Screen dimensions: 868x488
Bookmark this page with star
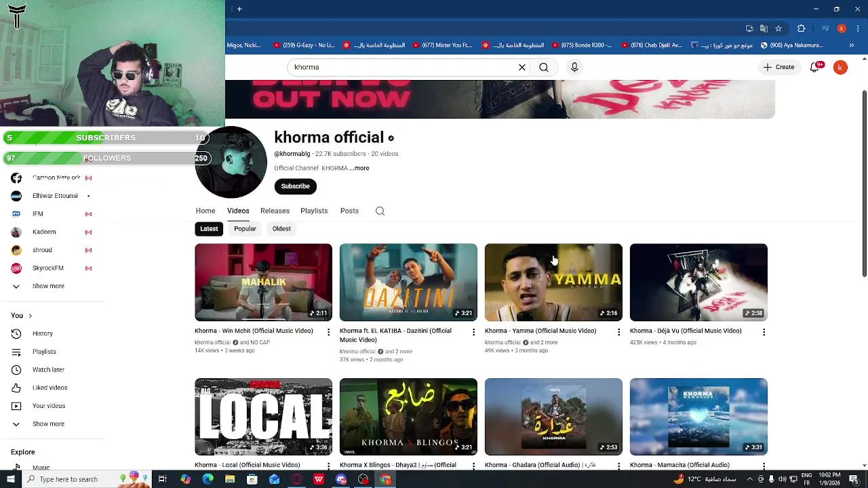[778, 28]
